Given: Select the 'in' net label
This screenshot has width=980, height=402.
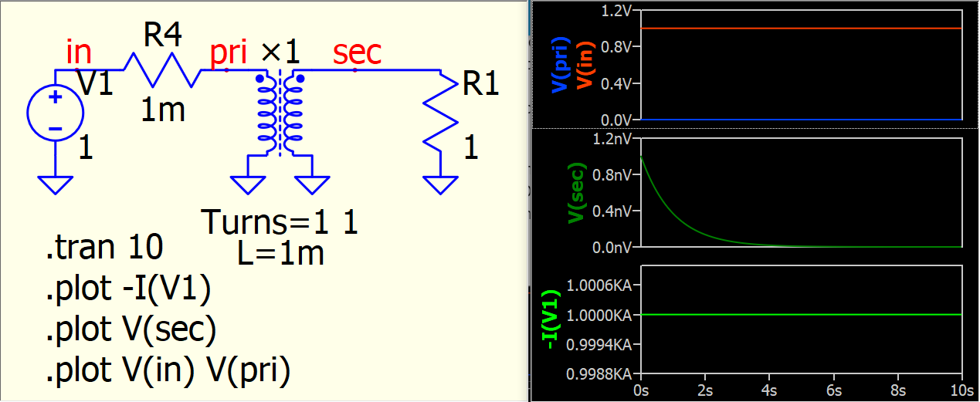Looking at the screenshot, I should coord(79,52).
